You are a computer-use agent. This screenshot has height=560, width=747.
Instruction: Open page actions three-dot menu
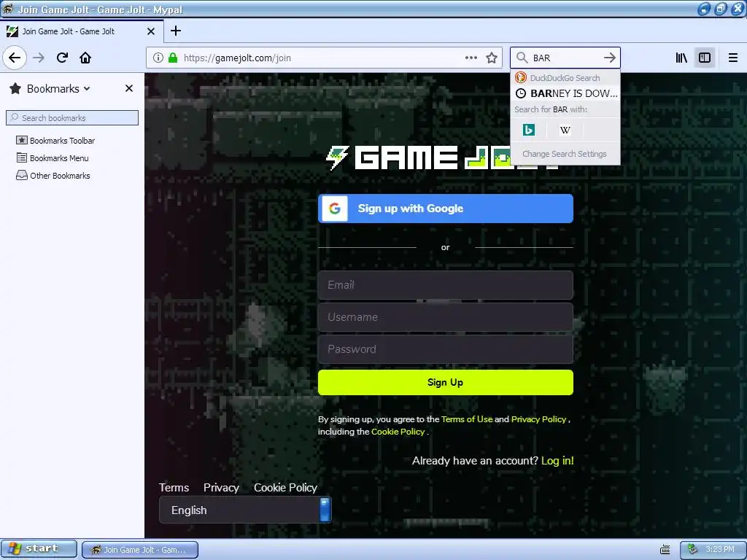tap(471, 58)
